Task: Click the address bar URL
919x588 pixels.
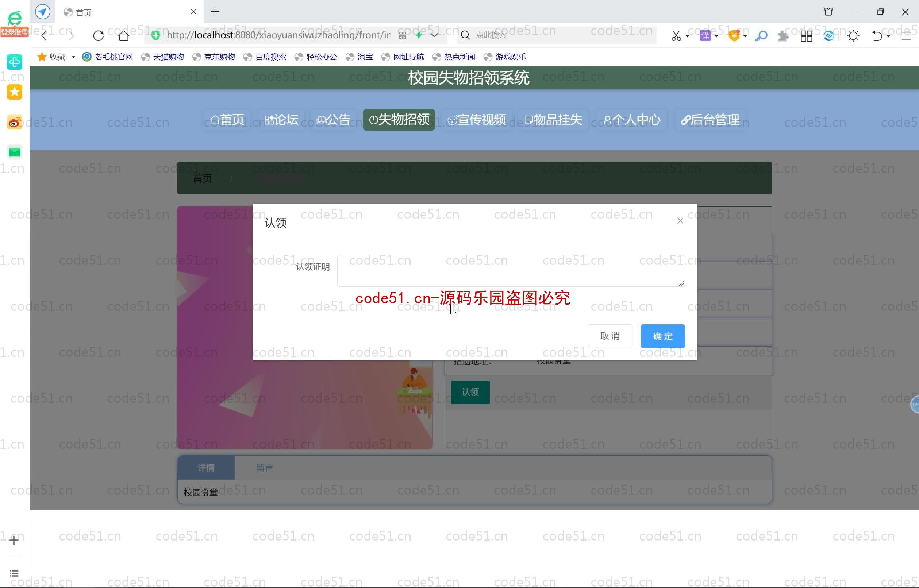Action: (279, 35)
